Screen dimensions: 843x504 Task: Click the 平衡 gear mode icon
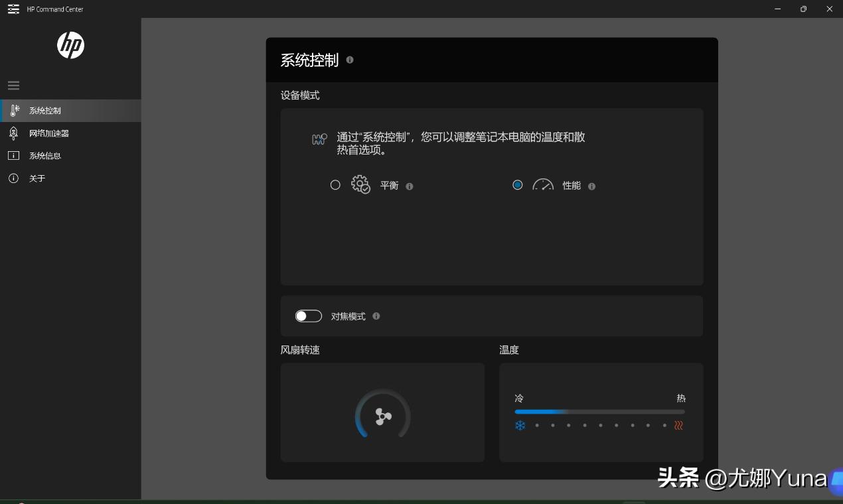(360, 185)
